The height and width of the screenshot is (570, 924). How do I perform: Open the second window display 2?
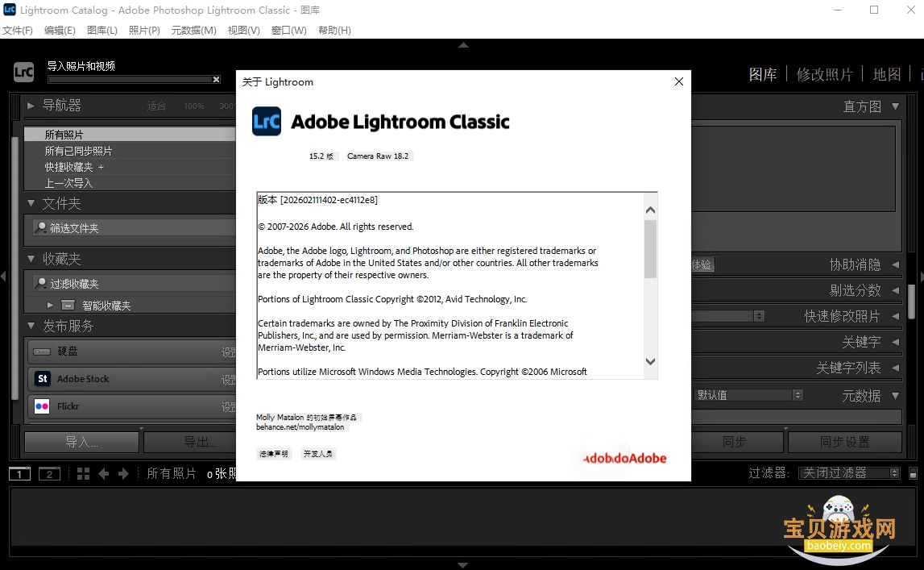pyautogui.click(x=49, y=474)
